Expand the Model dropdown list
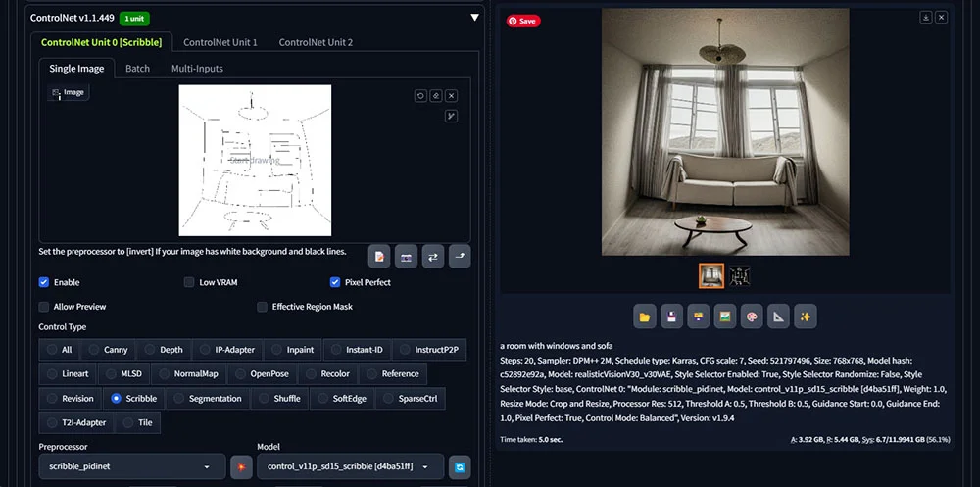 coord(349,467)
